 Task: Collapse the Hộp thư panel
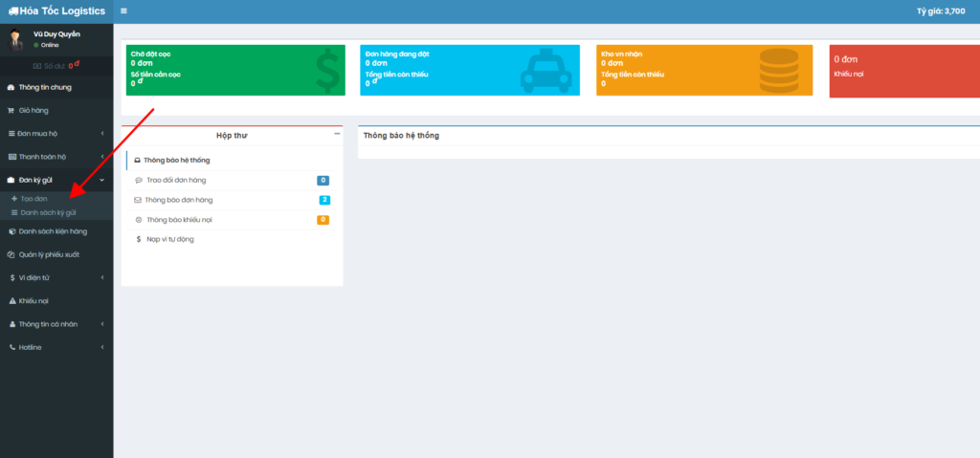(x=337, y=134)
